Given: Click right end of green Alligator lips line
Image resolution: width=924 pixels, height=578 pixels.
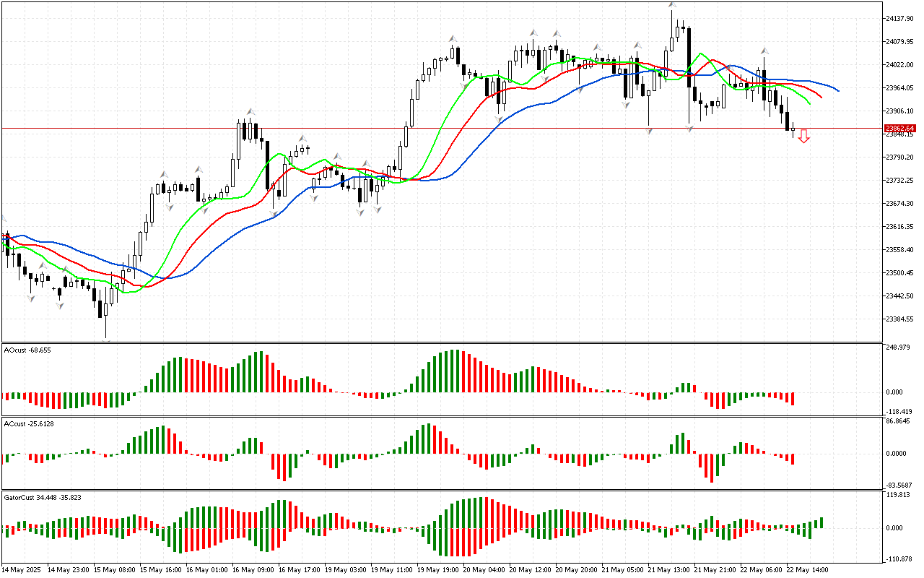Looking at the screenshot, I should (810, 104).
